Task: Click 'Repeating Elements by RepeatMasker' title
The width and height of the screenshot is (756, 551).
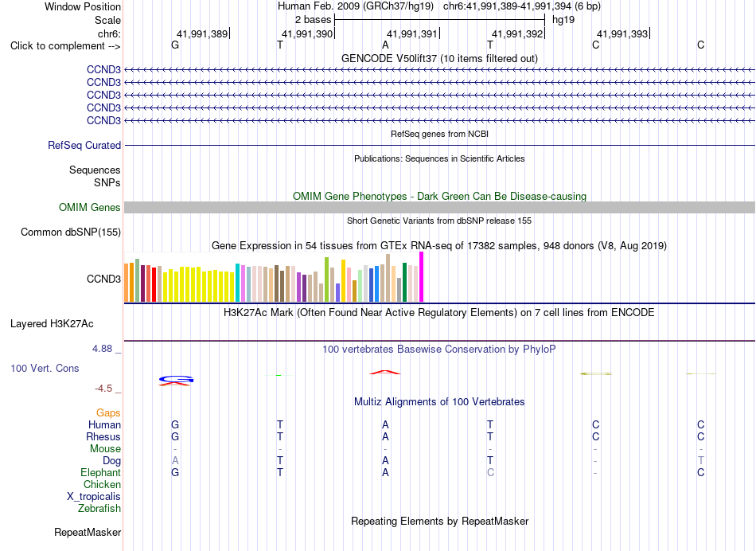Action: [x=439, y=521]
